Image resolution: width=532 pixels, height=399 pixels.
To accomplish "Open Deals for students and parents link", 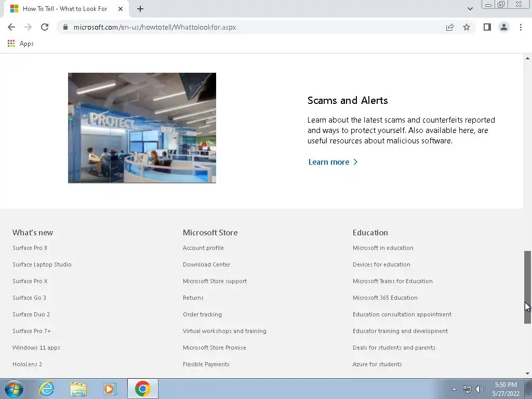I will pos(394,348).
